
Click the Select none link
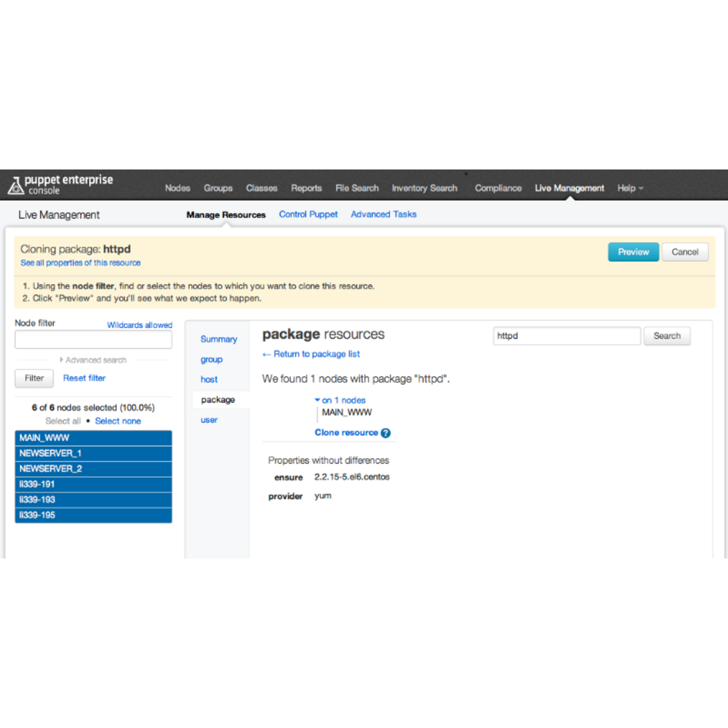(x=118, y=421)
